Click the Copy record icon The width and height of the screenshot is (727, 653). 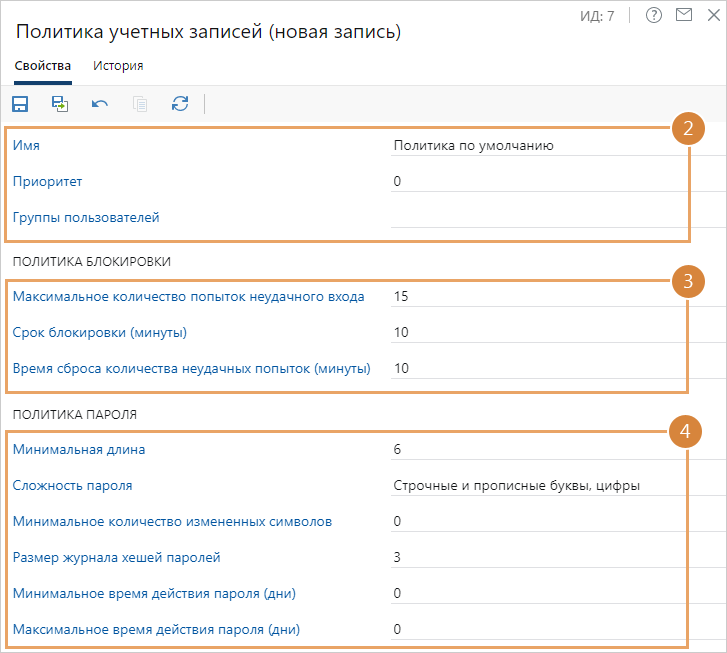click(140, 103)
